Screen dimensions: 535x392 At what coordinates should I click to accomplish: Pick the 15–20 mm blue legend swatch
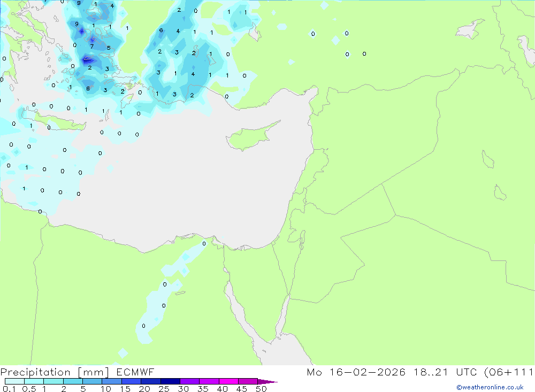[132, 381]
